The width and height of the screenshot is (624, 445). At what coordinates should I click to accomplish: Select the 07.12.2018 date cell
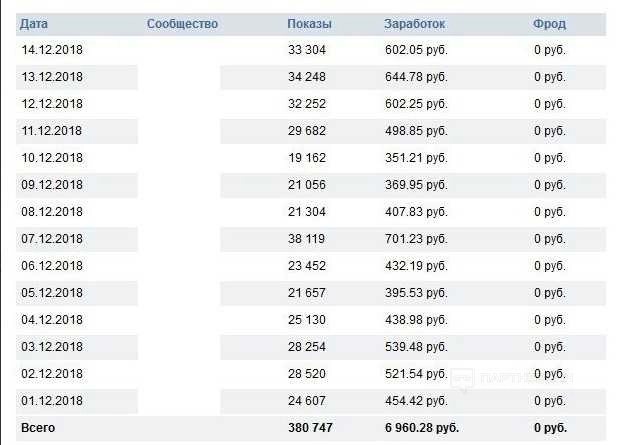coord(52,239)
